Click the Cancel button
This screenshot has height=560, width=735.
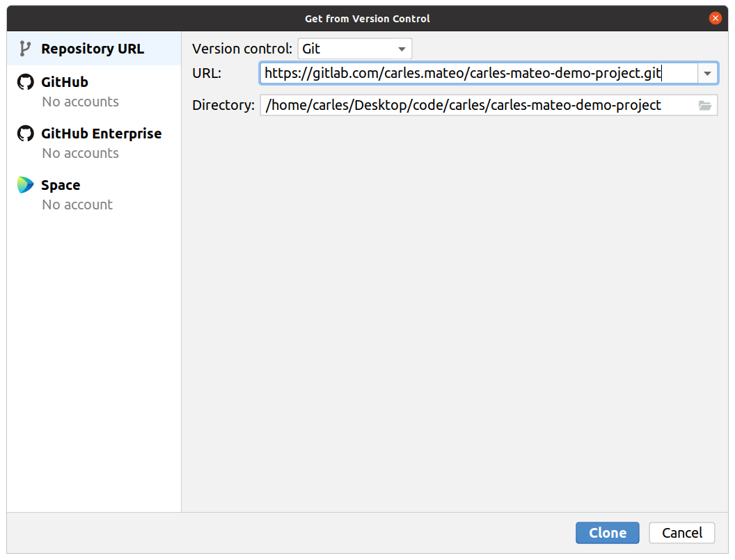[x=682, y=533]
